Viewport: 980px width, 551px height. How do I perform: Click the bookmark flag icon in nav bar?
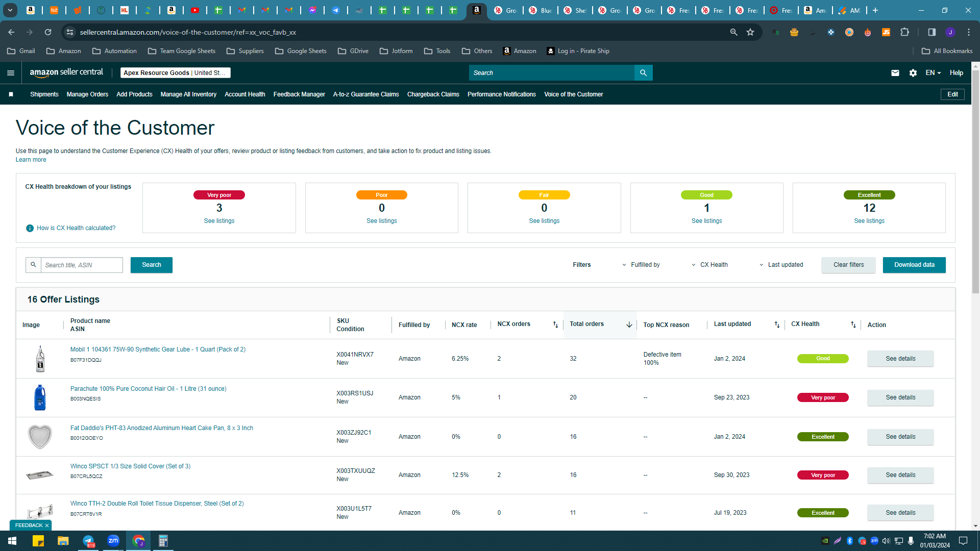(x=11, y=94)
